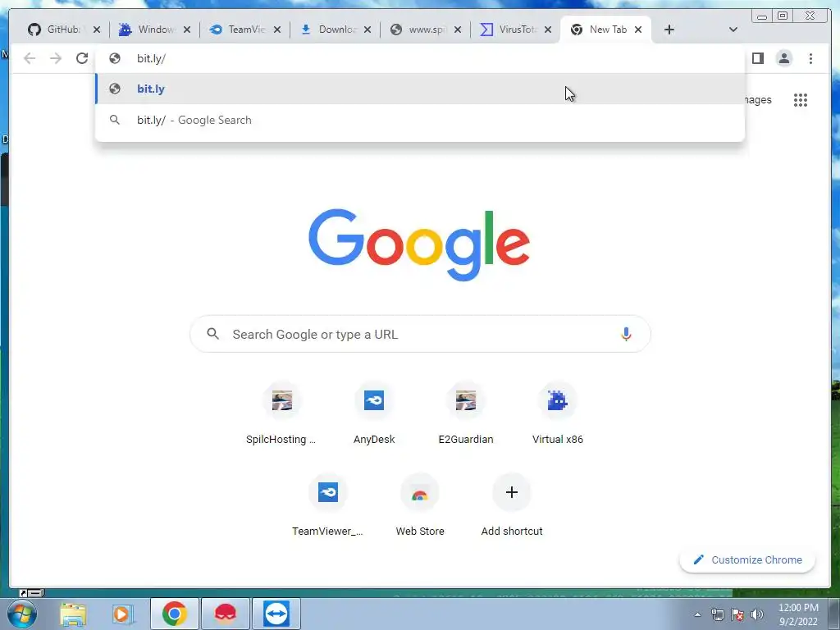Open the Chrome profile avatar
The height and width of the screenshot is (630, 840).
pos(783,58)
